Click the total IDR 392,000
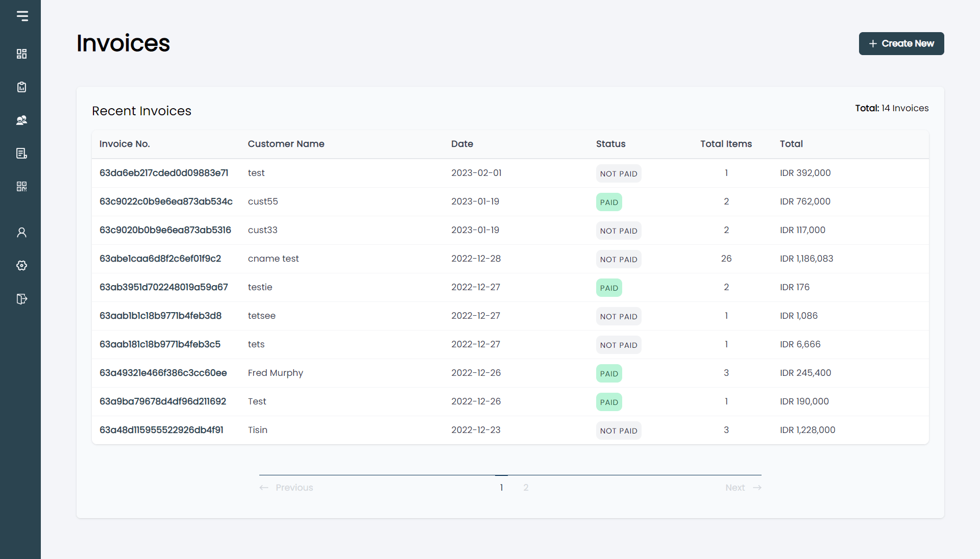Viewport: 980px width, 559px height. tap(805, 173)
